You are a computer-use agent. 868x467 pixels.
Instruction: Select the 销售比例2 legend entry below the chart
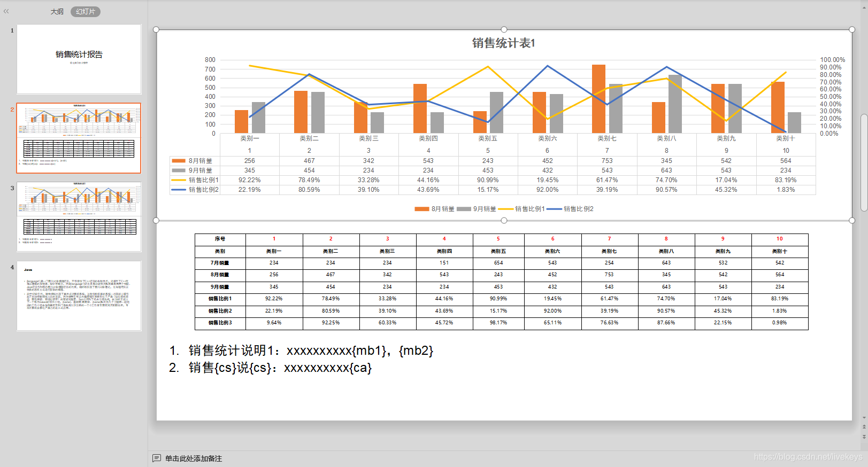click(570, 209)
